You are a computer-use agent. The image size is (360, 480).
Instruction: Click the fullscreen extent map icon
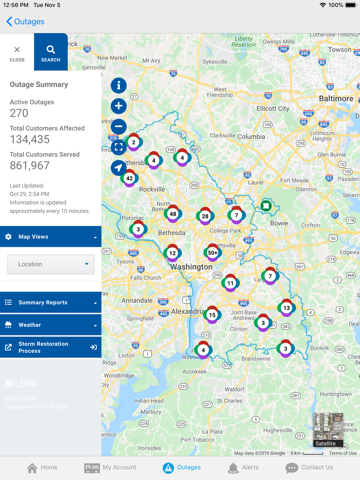[119, 147]
